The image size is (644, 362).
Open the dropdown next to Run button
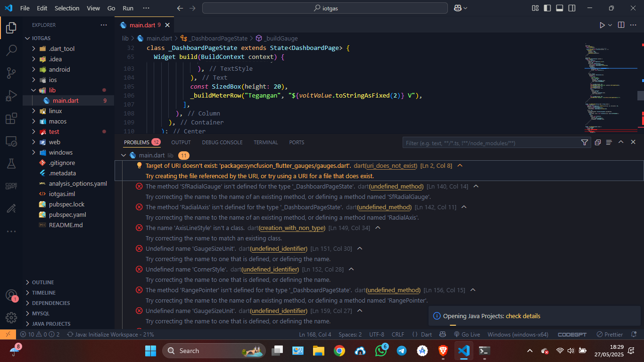point(610,25)
